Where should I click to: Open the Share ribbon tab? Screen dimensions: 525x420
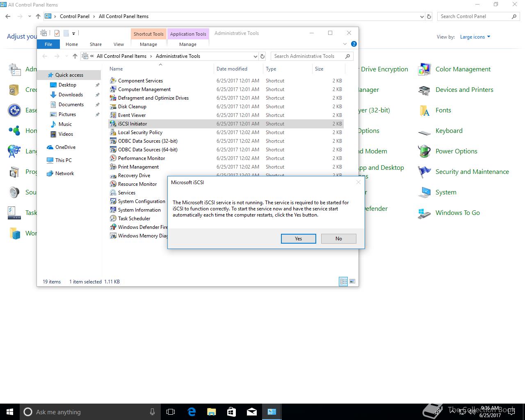(96, 44)
